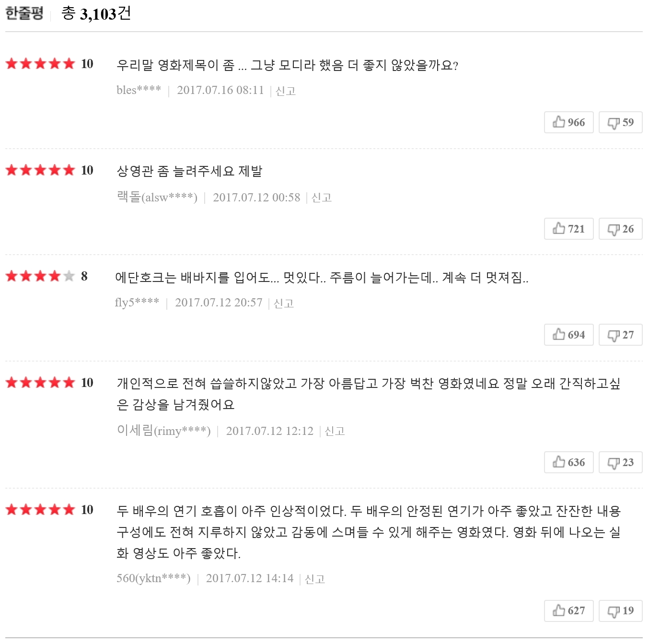Click the 한줄평 section heading
Image resolution: width=649 pixels, height=644 pixels.
click(24, 13)
